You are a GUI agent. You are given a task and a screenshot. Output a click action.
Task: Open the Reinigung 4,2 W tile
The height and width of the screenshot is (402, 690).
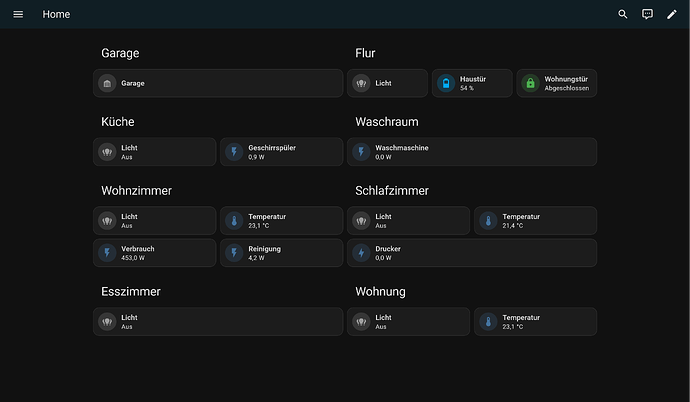(x=281, y=253)
